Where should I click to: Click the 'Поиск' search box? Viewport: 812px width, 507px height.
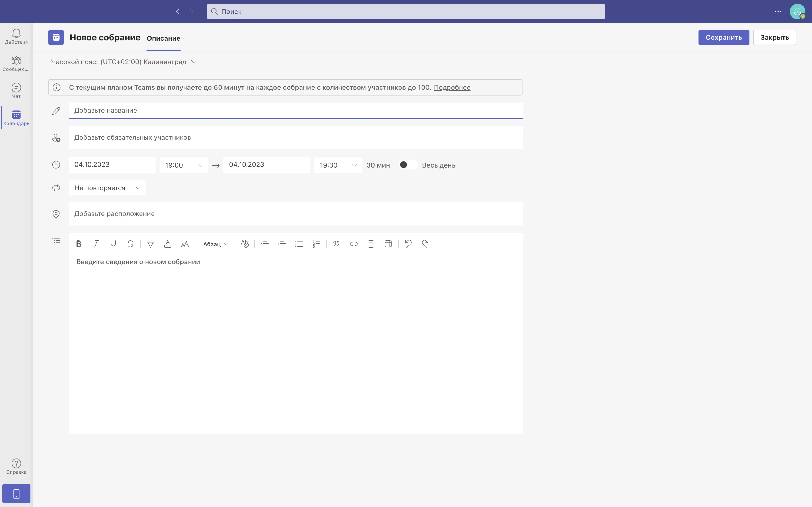pos(406,11)
